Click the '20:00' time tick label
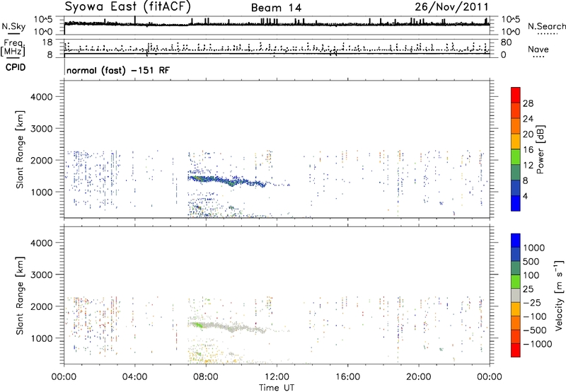This screenshot has width=566, height=392. coord(418,377)
